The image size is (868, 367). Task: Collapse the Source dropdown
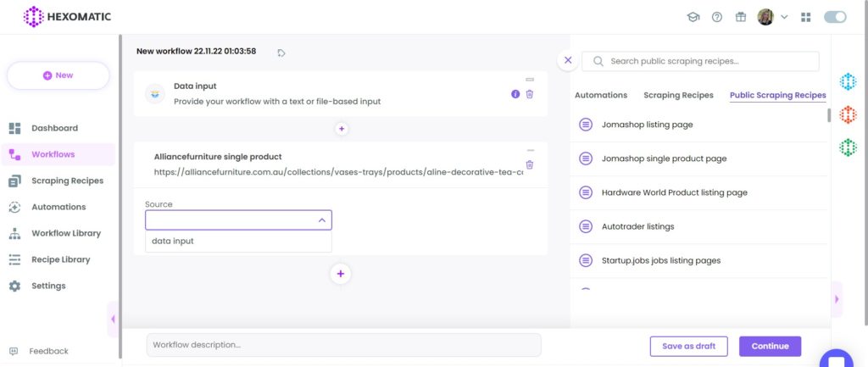322,220
